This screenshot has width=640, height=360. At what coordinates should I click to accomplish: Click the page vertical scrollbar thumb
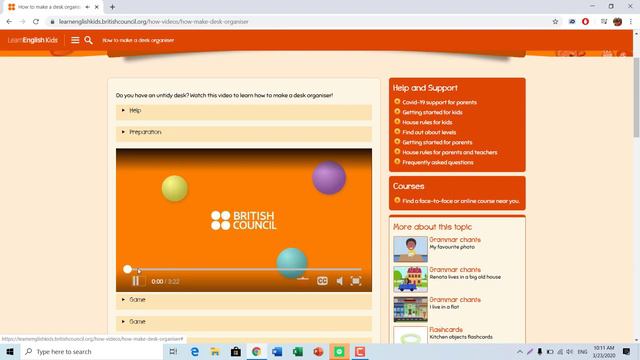pos(636,97)
